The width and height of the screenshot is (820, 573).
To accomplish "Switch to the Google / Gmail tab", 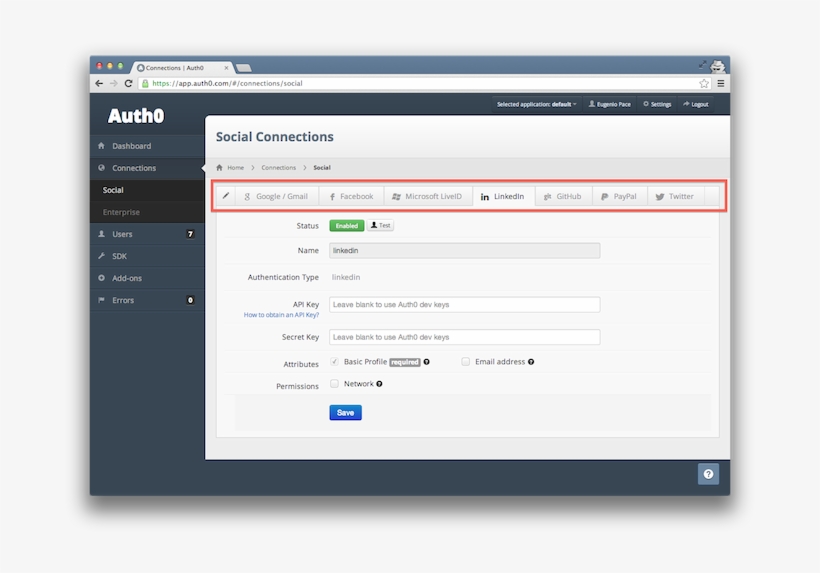I will coord(277,197).
